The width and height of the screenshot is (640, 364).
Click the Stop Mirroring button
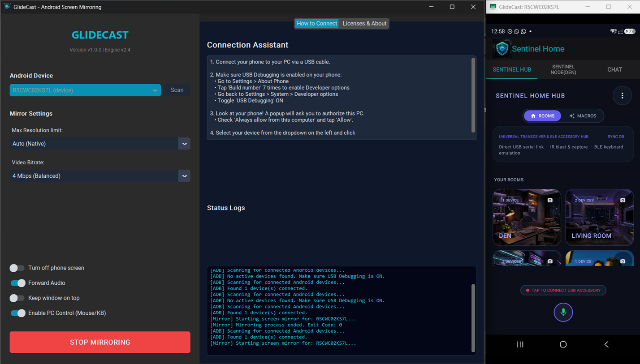point(100,342)
